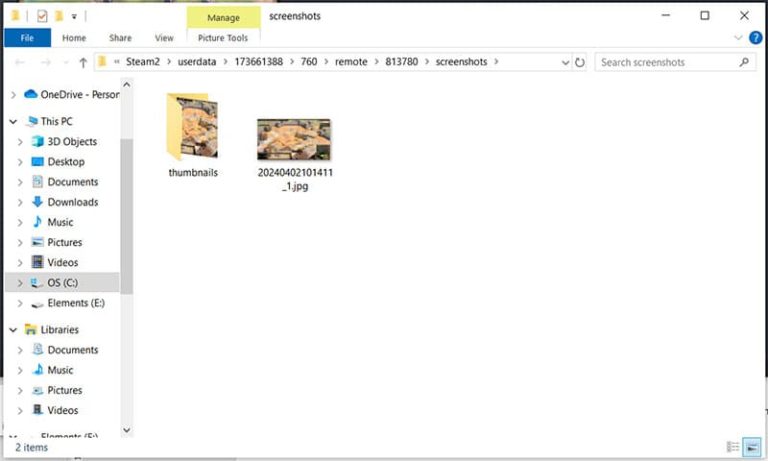Image resolution: width=768 pixels, height=461 pixels.
Task: Switch to the View ribbon tab
Action: click(164, 38)
